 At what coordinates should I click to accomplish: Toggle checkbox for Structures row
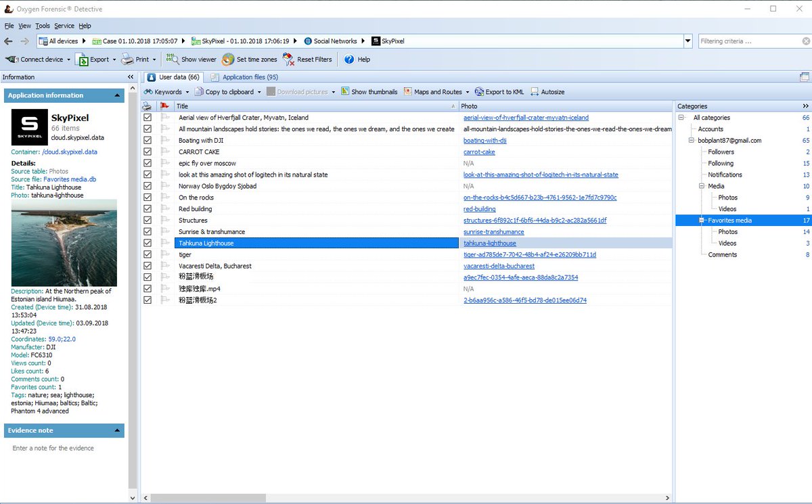(x=148, y=221)
